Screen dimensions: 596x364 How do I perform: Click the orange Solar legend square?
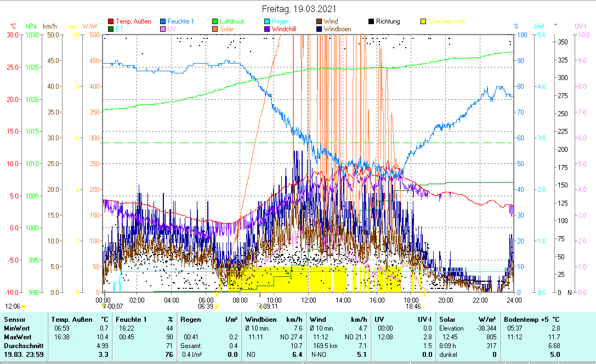tap(215, 29)
